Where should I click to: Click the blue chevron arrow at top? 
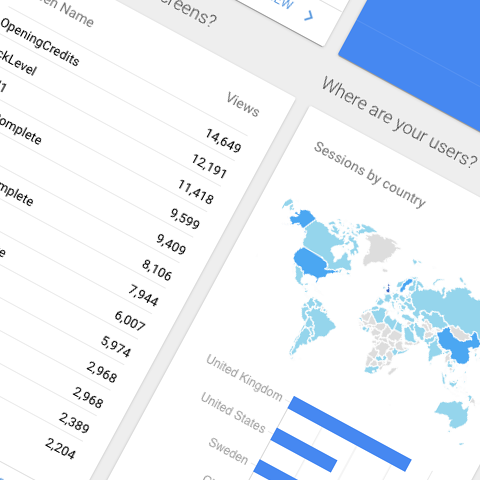[x=309, y=16]
